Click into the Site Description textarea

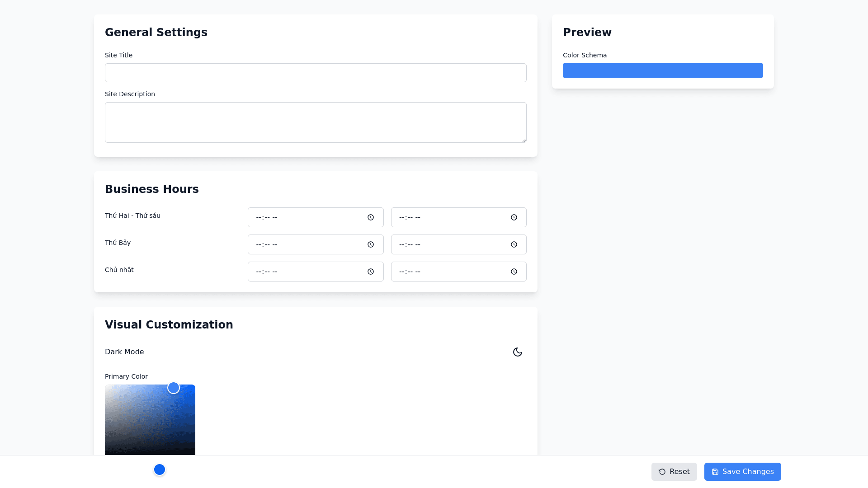(316, 122)
